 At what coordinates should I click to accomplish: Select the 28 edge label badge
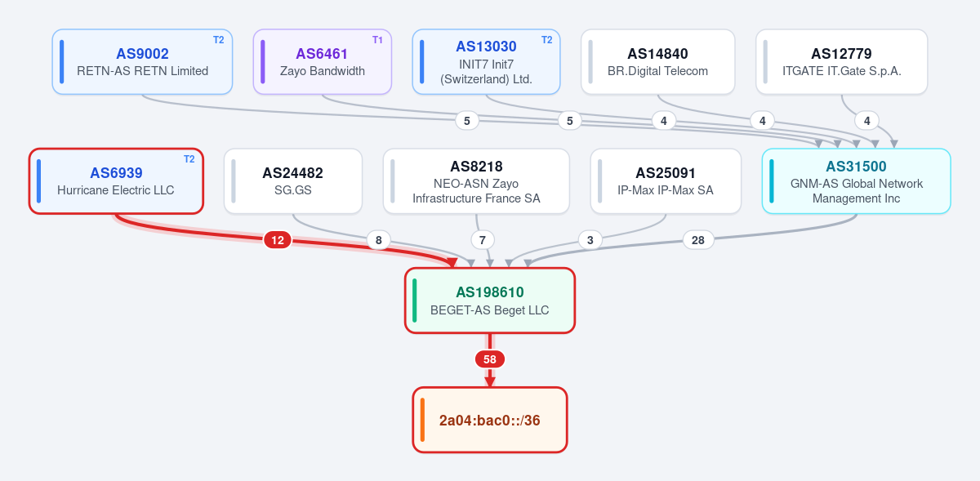click(x=698, y=240)
